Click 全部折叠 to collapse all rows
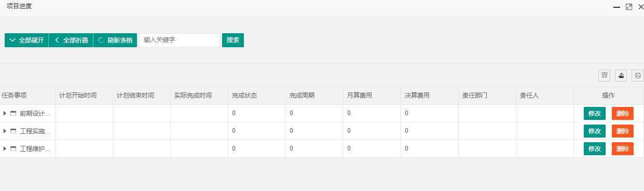The height and width of the screenshot is (191, 644). [71, 40]
